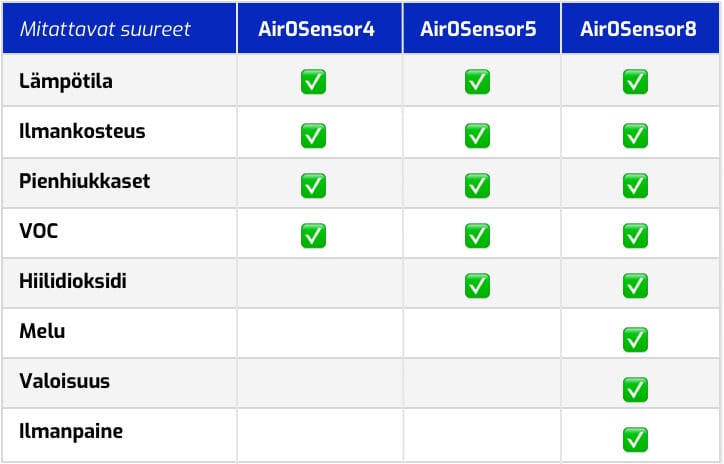The image size is (724, 464).
Task: Select the AirOSensor4 column header
Action: 319,29
